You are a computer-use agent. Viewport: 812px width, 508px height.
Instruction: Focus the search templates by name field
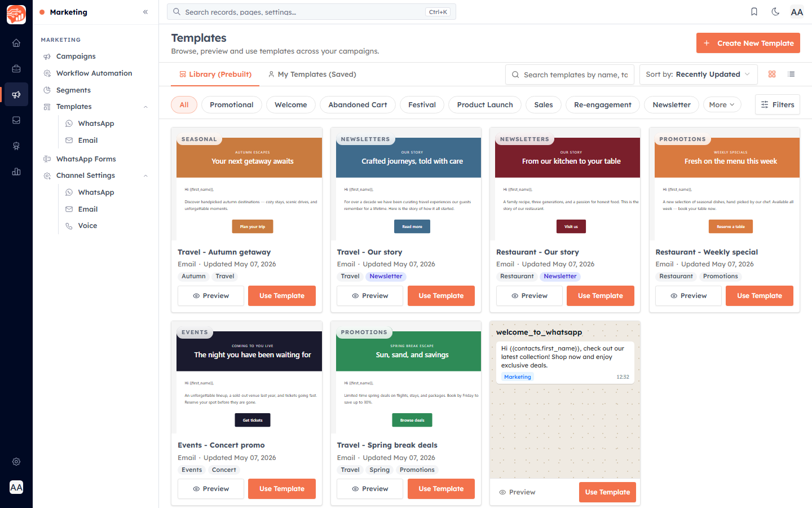click(570, 75)
